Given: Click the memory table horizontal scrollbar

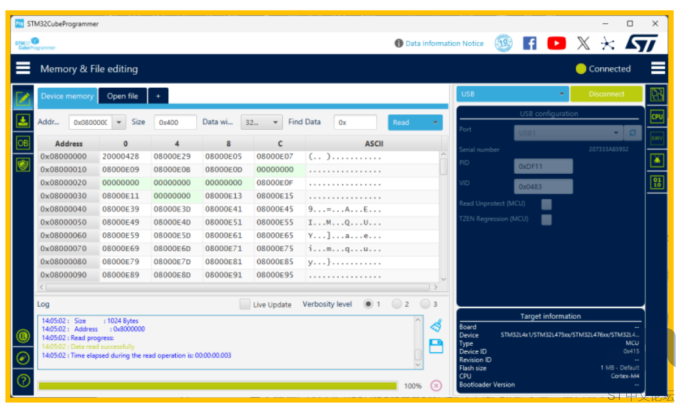Looking at the screenshot, I should click(x=238, y=287).
